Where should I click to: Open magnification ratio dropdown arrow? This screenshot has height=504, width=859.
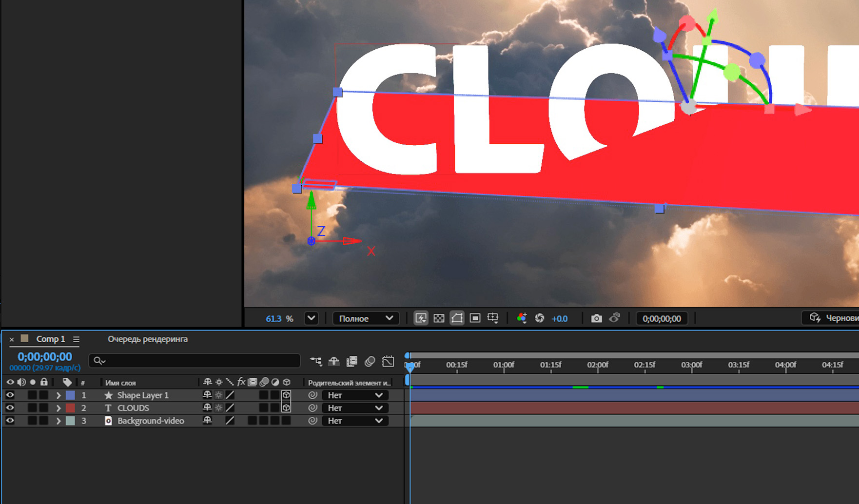pyautogui.click(x=311, y=318)
